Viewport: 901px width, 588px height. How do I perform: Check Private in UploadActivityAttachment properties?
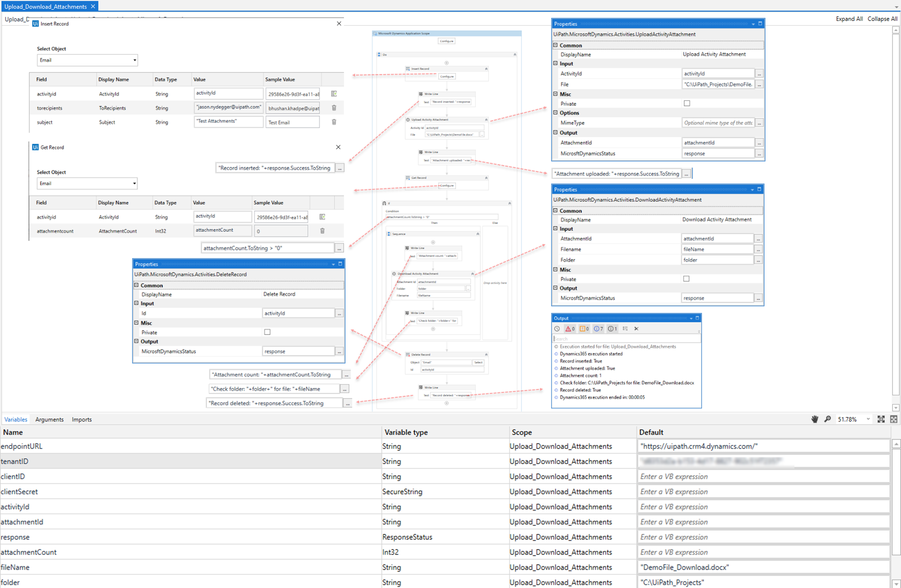pyautogui.click(x=687, y=103)
